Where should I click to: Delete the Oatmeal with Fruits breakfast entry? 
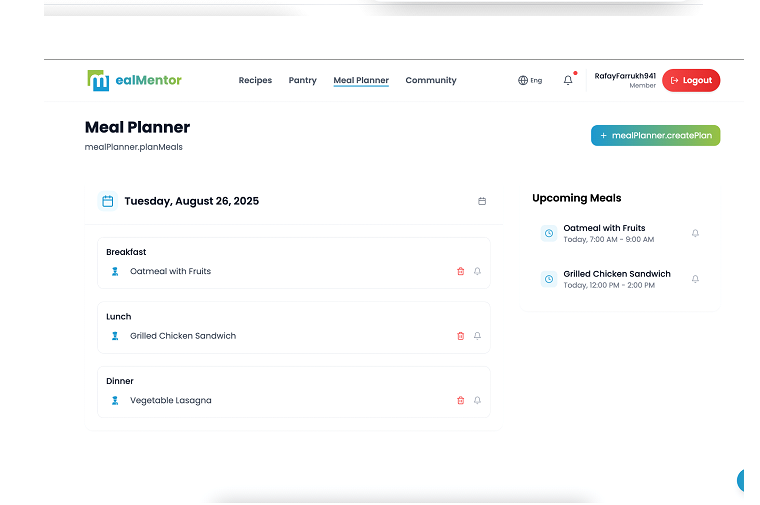point(460,271)
